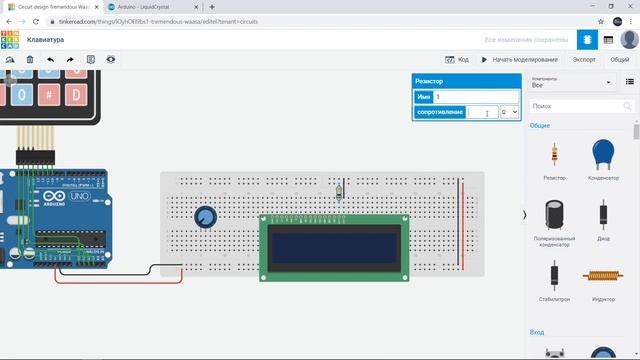Image resolution: width=640 pixels, height=360 pixels.
Task: Click the Вход section heading
Action: coord(537,332)
